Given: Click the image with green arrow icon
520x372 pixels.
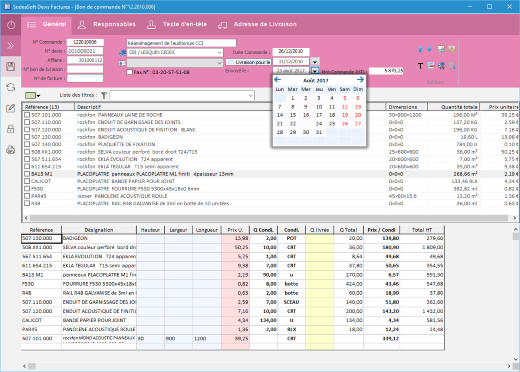Looking at the screenshot, I should (x=441, y=49).
